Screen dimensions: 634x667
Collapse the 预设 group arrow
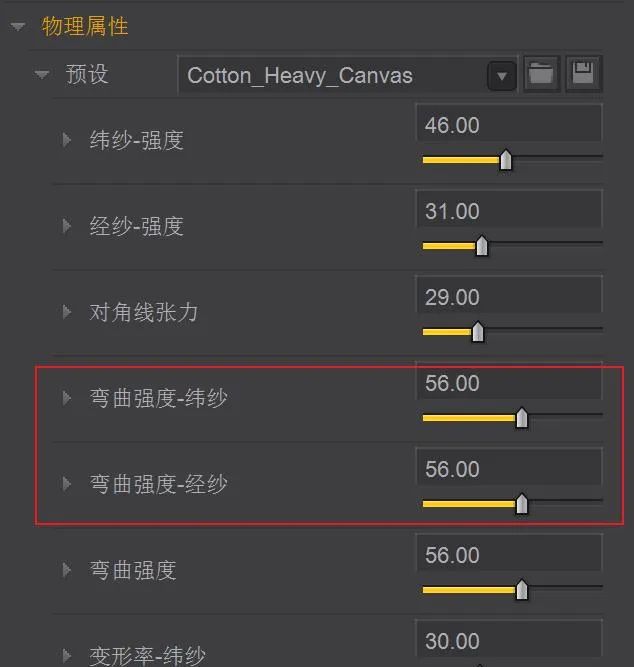point(42,74)
